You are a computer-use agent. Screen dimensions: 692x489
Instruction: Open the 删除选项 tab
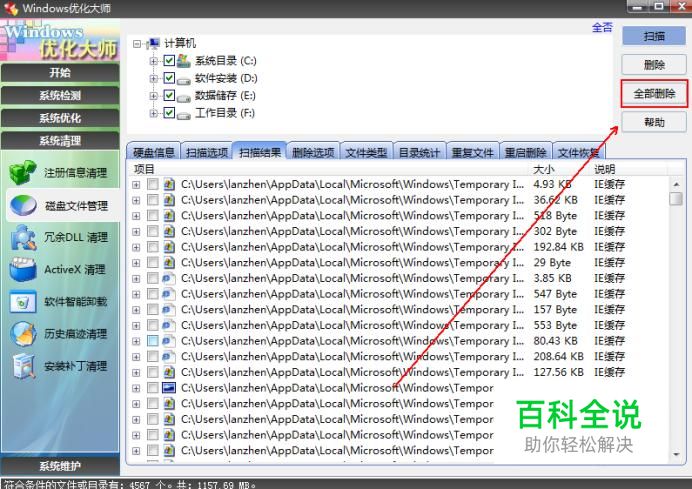click(313, 152)
